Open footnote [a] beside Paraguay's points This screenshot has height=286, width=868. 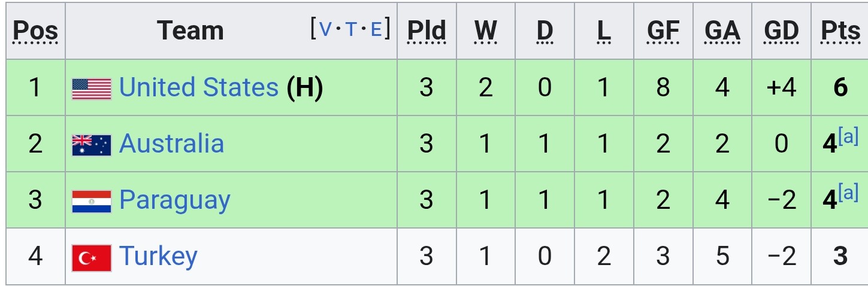coord(849,193)
